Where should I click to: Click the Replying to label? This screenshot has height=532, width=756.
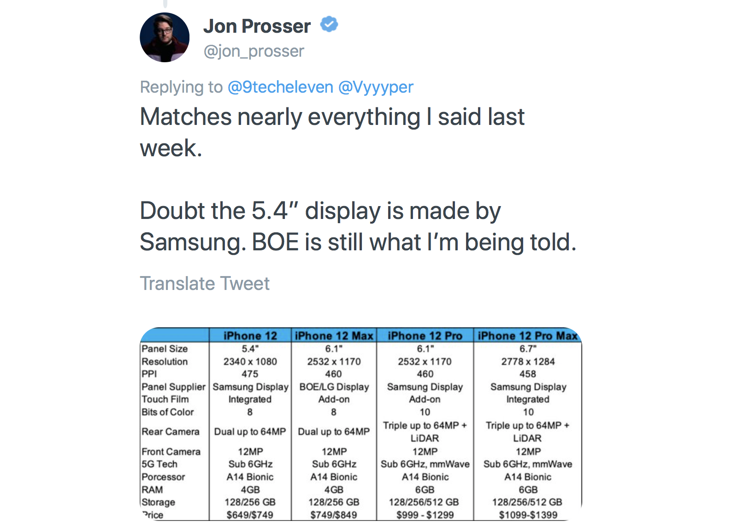click(x=181, y=87)
